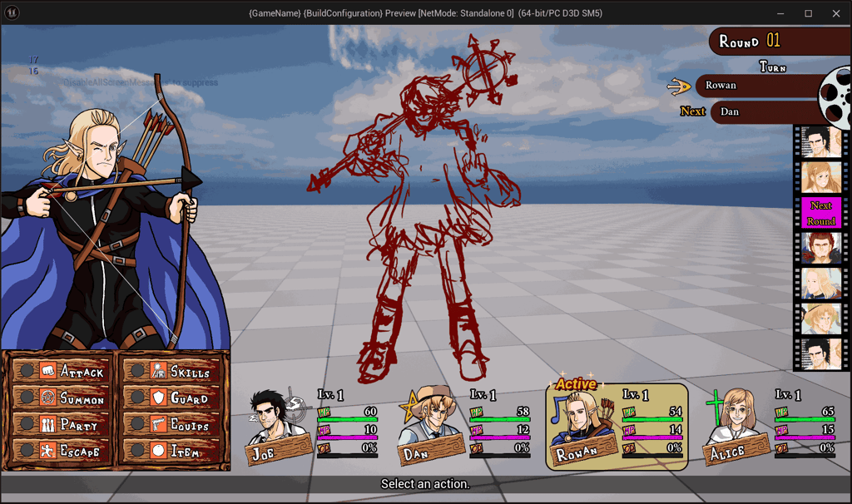Image resolution: width=852 pixels, height=504 pixels.
Task: Click the hat-wearing portrait in film strip
Action: [821, 319]
